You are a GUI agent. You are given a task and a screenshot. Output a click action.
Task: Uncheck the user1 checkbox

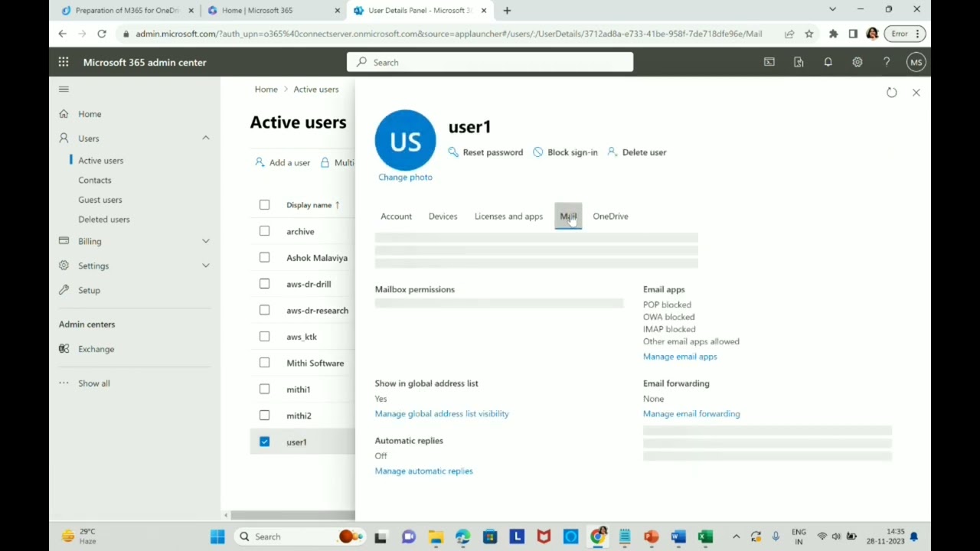[264, 442]
